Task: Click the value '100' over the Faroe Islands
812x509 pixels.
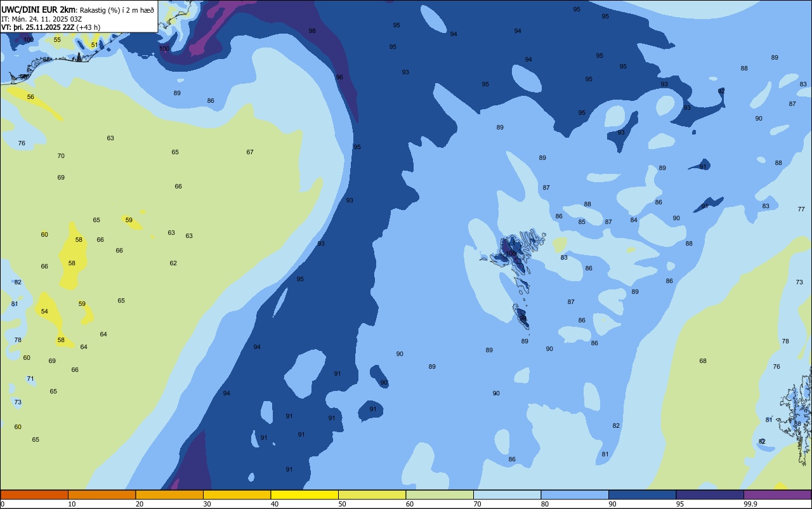Action: click(x=511, y=253)
